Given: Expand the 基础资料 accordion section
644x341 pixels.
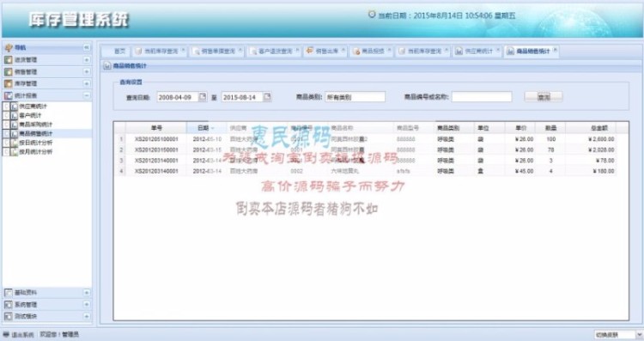Looking at the screenshot, I should coord(86,293).
